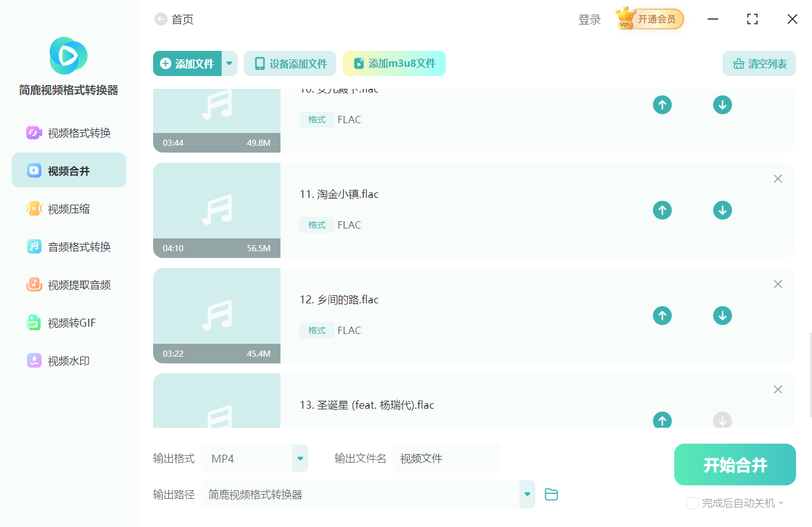Image resolution: width=812 pixels, height=527 pixels.
Task: Open output folder browse icon
Action: pos(551,495)
